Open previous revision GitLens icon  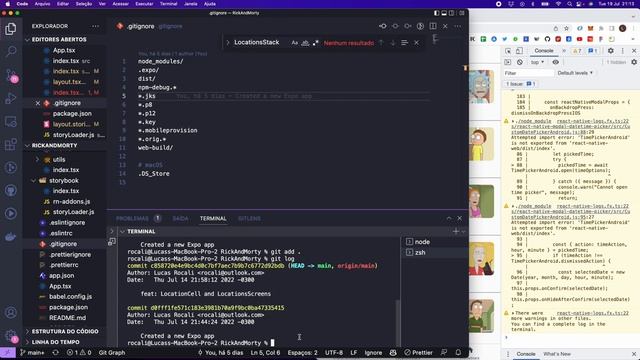point(383,26)
